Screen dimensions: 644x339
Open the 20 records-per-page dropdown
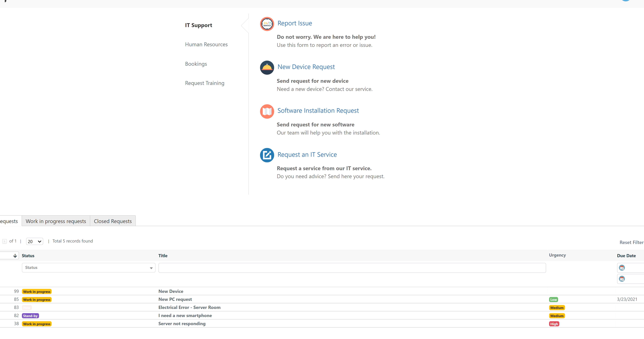[34, 241]
